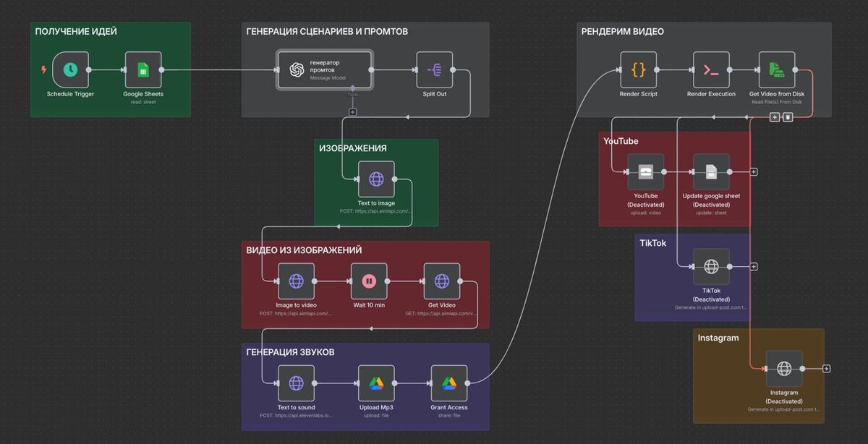
Task: Select the ГЕНЕРАЦИЯ ЗВУКОВ sticky title
Action: click(290, 352)
